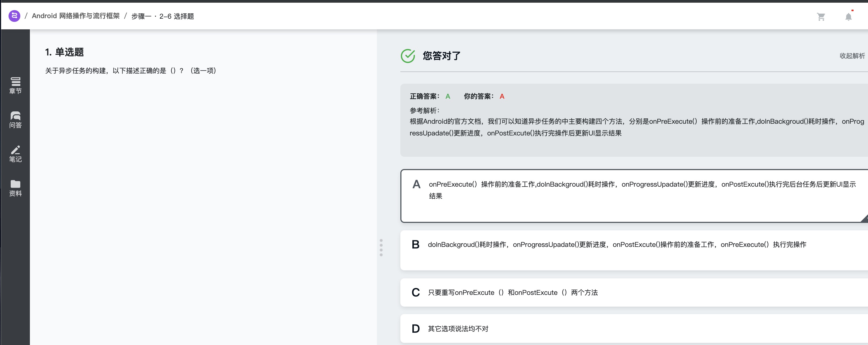Select answer option A onPreExecute
This screenshot has height=345, width=868.
634,196
